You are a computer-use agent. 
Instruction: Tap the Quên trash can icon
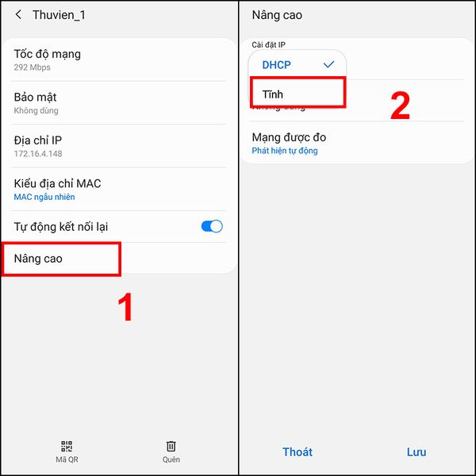171,446
